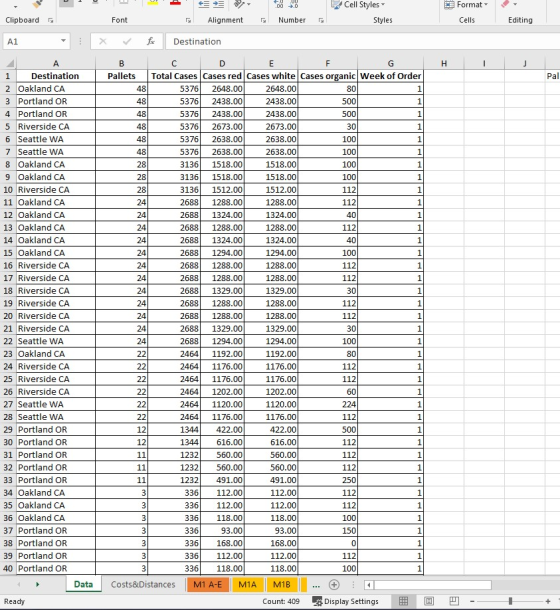Click the text Orientation icon
This screenshot has height=610, width=560.
pos(239,4)
